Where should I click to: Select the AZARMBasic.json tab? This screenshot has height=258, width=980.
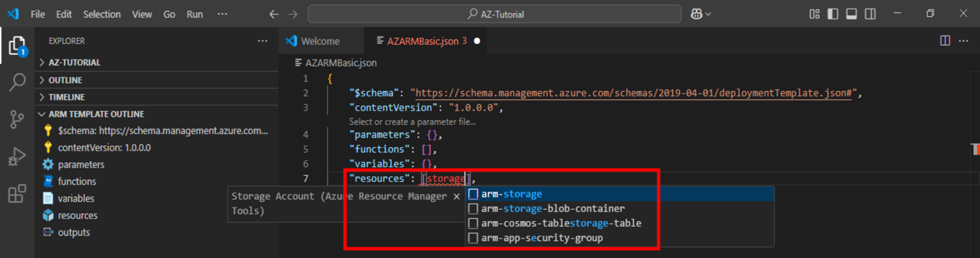point(427,41)
